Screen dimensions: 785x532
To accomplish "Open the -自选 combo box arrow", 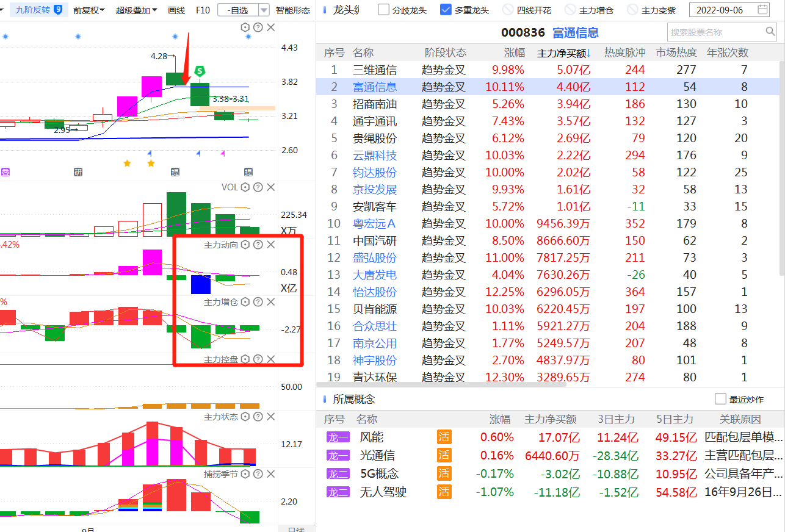I will (264, 10).
